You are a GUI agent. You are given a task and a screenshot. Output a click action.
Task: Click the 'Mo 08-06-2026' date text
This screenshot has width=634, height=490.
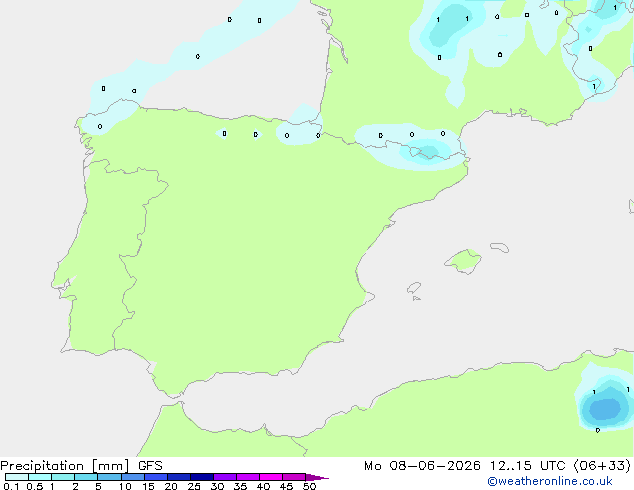[x=423, y=466]
